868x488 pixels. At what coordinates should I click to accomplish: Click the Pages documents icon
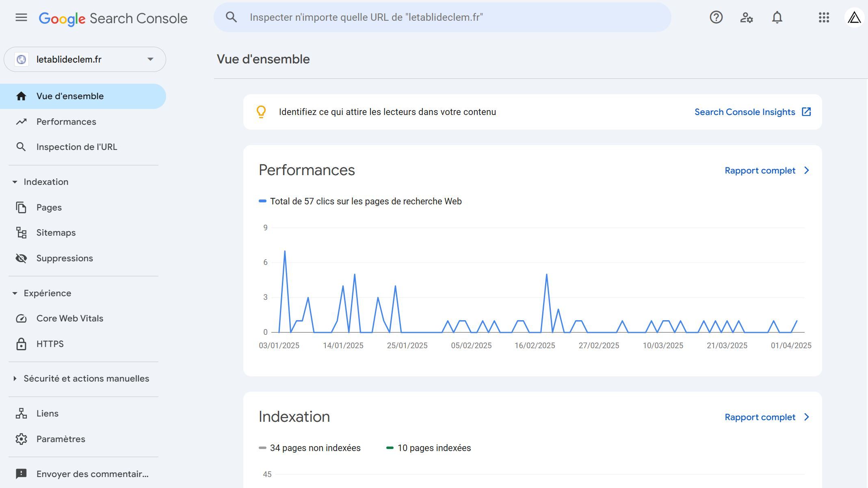pos(21,207)
